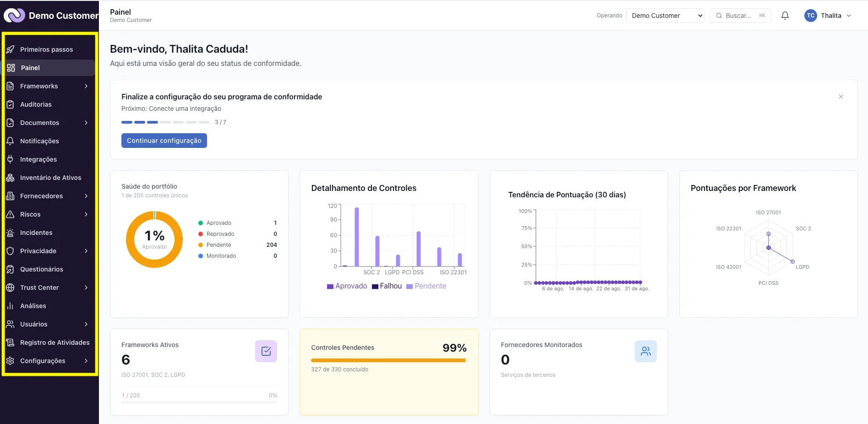
Task: Expand the Documentos submenu chevron
Action: [86, 123]
